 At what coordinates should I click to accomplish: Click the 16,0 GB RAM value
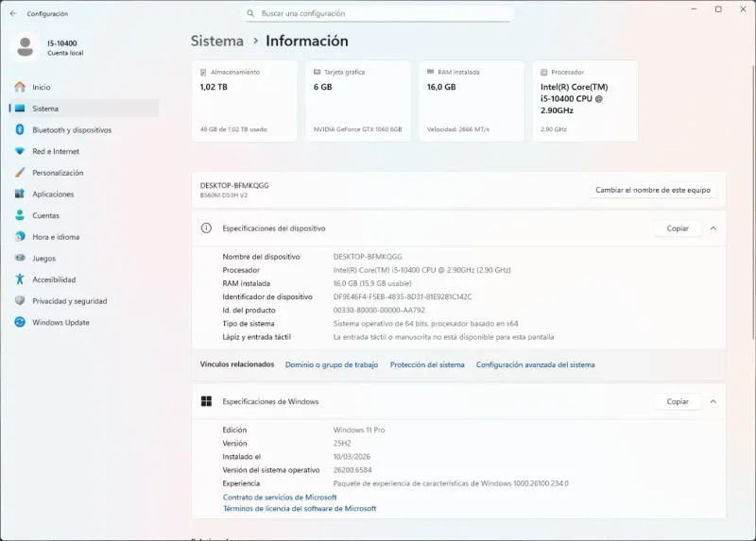441,87
